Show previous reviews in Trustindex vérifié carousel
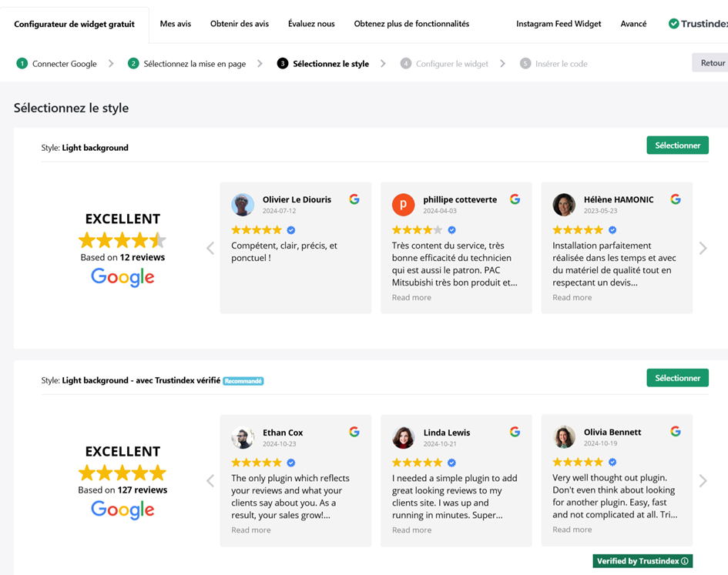 [x=210, y=481]
